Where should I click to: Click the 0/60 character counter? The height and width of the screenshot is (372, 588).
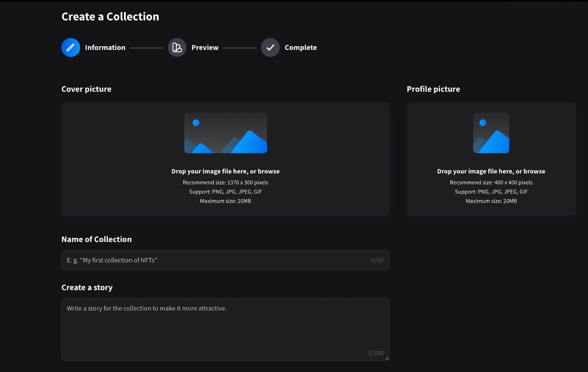(x=377, y=260)
